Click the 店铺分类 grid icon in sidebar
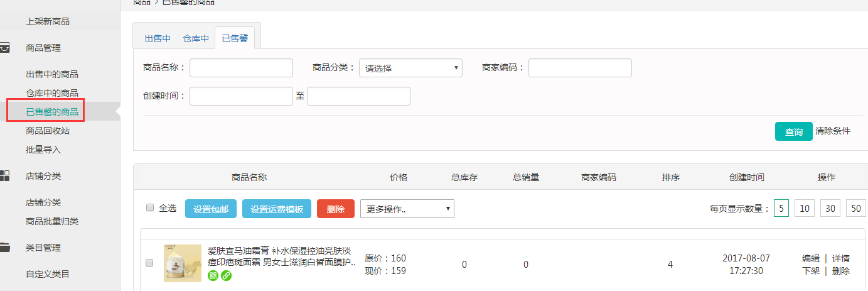Screen dimensions: 868x291 [x=5, y=176]
